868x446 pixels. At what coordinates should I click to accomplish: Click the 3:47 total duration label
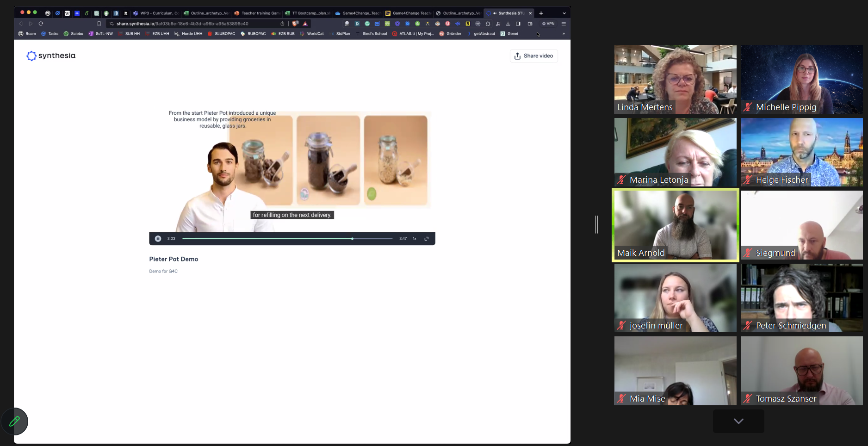click(x=403, y=239)
